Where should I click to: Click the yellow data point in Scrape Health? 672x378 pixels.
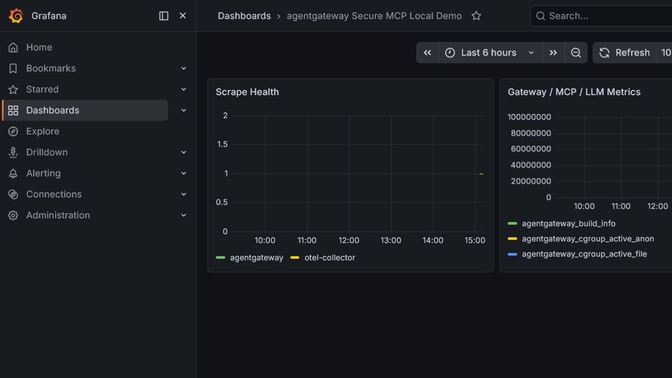(x=481, y=174)
